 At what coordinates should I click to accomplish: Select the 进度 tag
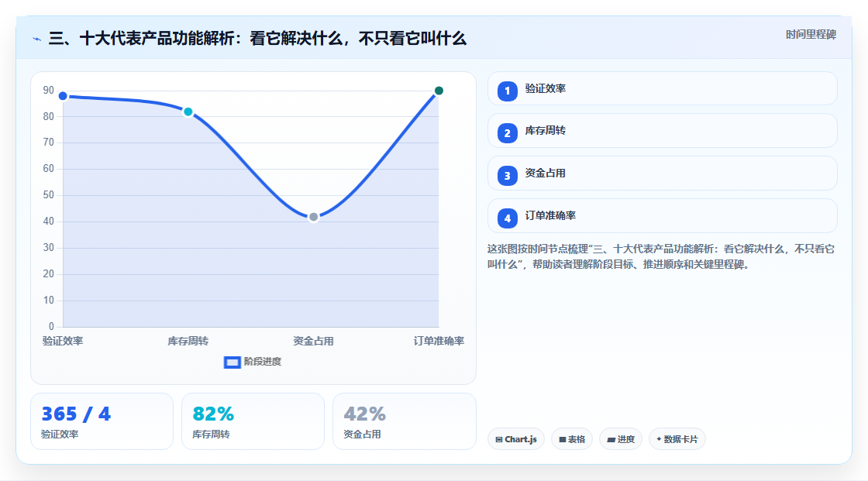point(621,439)
